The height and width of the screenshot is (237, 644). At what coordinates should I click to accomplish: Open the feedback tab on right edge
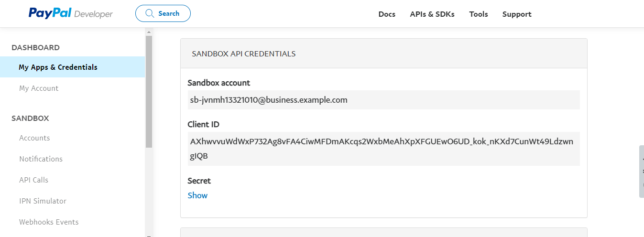click(641, 172)
